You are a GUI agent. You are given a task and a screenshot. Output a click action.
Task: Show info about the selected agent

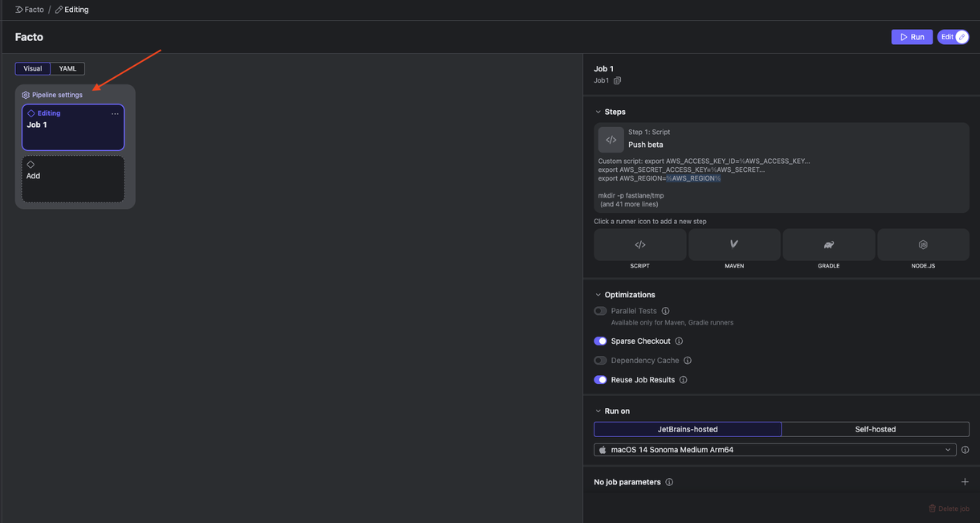pyautogui.click(x=965, y=450)
